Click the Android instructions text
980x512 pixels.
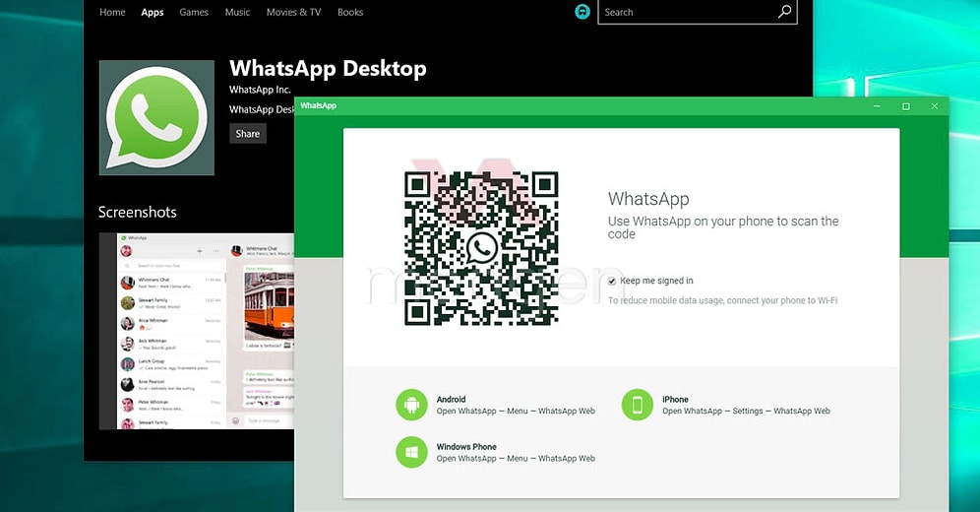[x=516, y=411]
